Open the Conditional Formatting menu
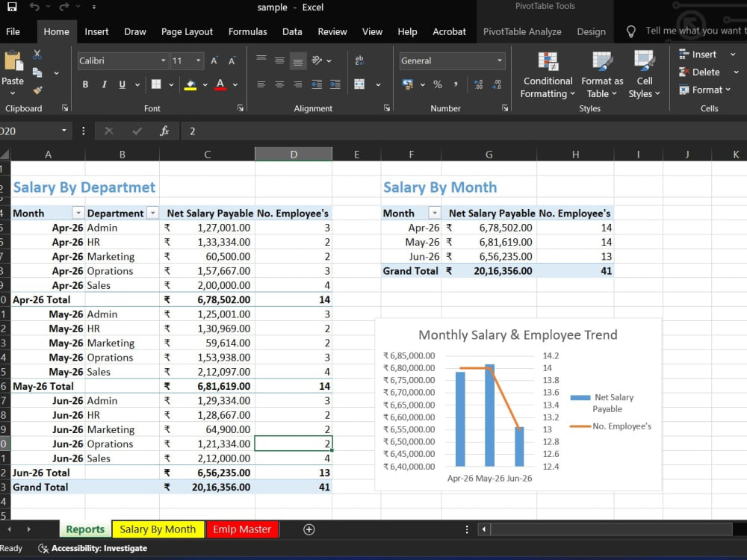This screenshot has height=560, width=747. coord(548,75)
